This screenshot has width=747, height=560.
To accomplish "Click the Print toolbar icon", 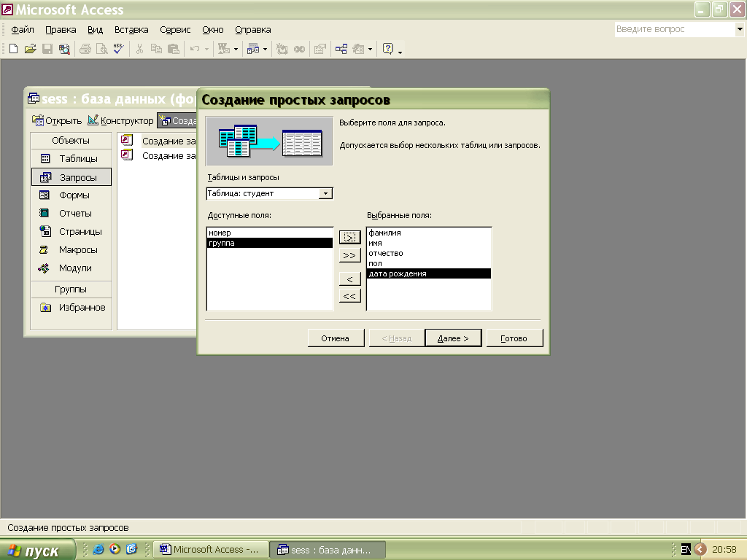I will tap(85, 49).
